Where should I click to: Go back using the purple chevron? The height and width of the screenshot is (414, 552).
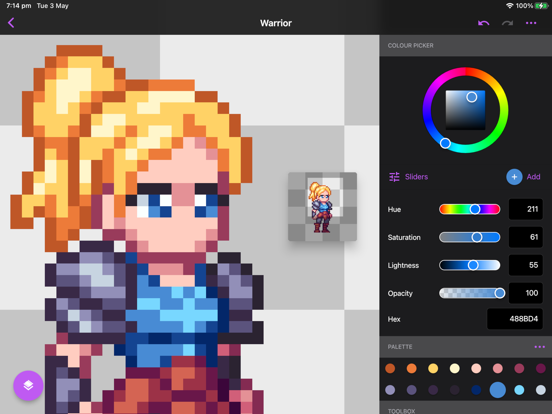click(11, 23)
